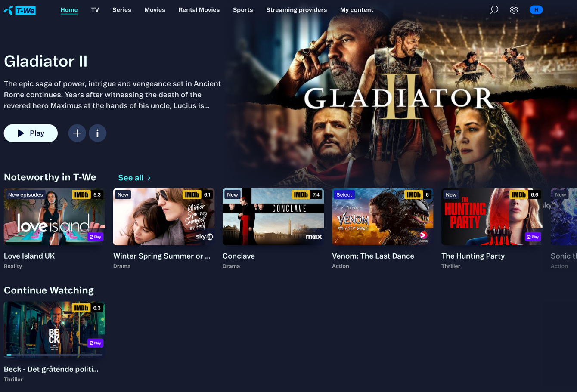Image resolution: width=577 pixels, height=392 pixels.
Task: Switch to the Series tab
Action: tap(122, 10)
